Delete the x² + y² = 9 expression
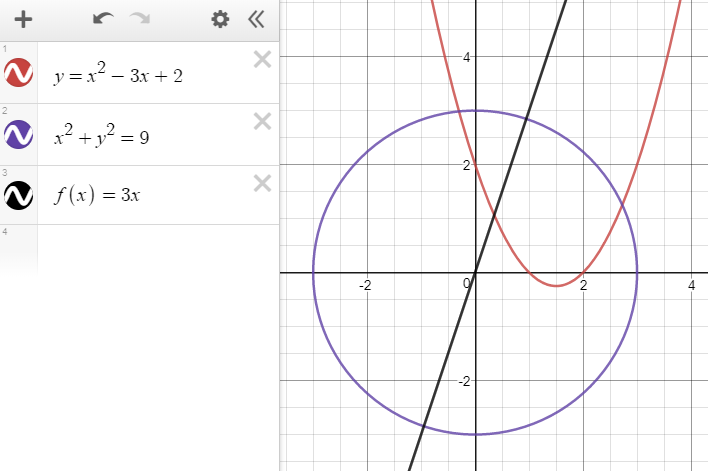The image size is (708, 471). click(x=262, y=121)
